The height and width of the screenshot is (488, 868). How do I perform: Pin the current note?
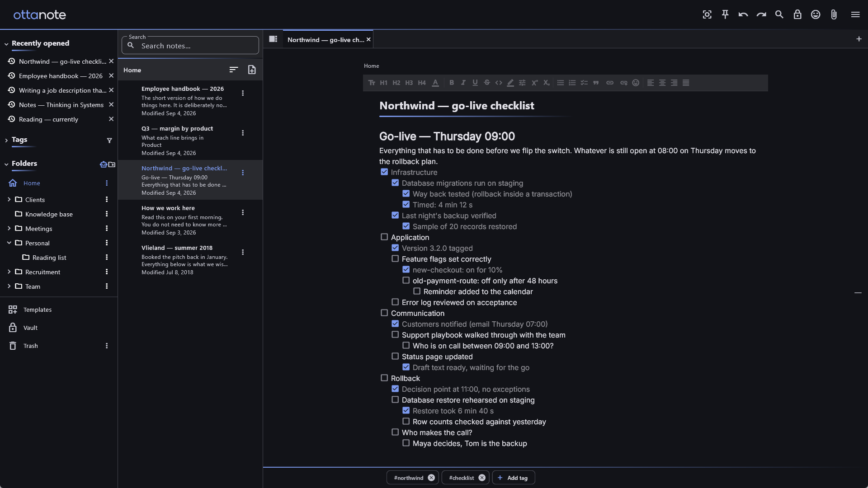[725, 14]
